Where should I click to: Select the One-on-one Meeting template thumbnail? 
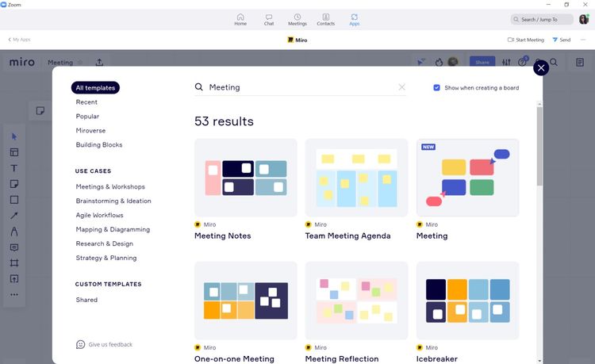click(x=245, y=301)
